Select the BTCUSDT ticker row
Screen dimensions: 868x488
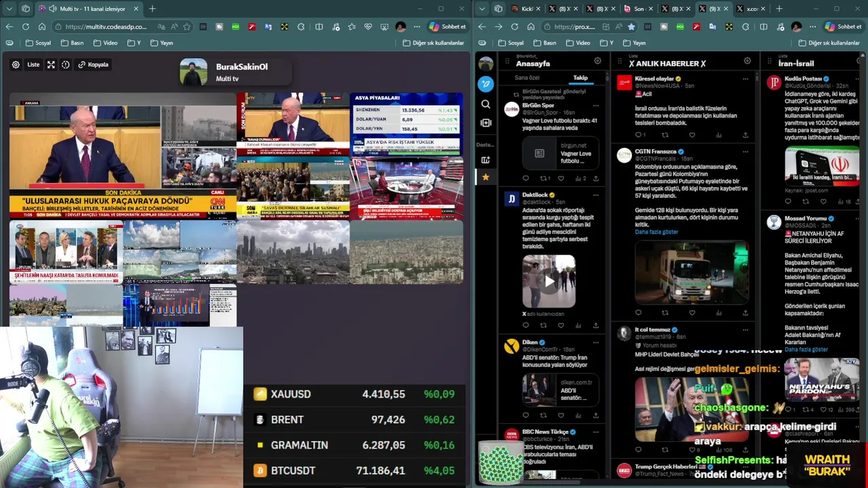tap(355, 470)
